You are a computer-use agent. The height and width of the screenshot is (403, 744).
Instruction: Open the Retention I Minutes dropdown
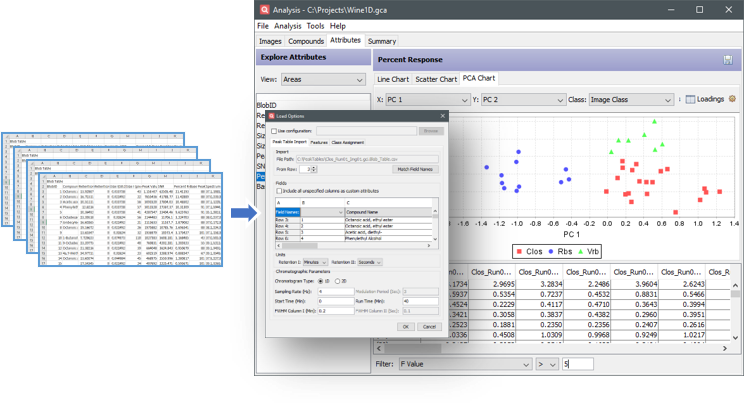(x=315, y=262)
